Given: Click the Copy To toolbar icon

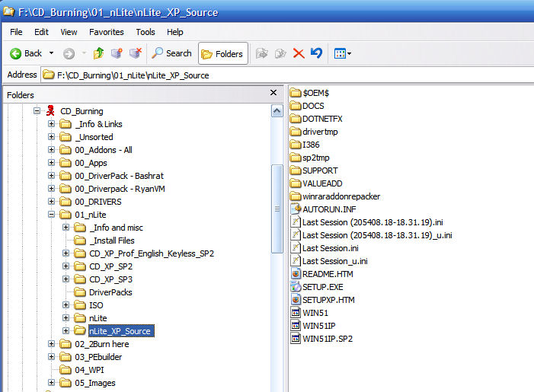Looking at the screenshot, I should point(280,53).
